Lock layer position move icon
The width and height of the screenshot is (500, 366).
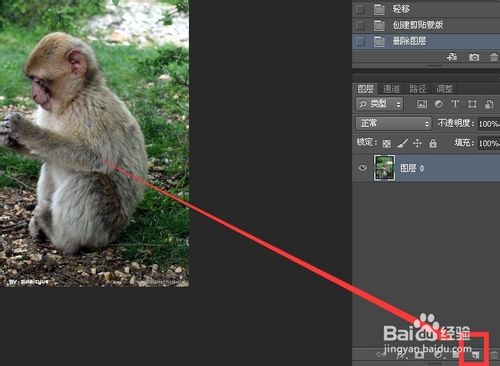click(x=417, y=144)
